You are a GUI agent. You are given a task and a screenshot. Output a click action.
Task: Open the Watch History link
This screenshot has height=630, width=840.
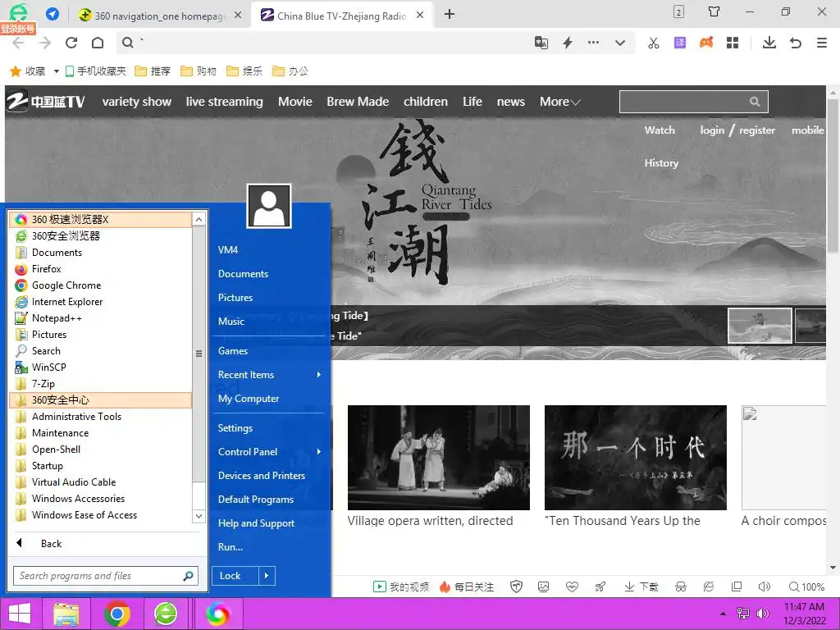(661, 146)
